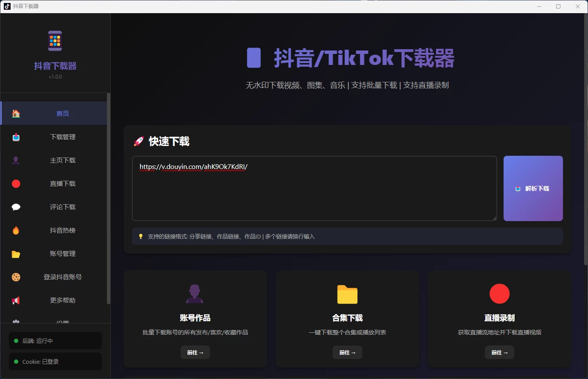The image size is (588, 379).
Task: Click 批量下载账号的所有发布/喜欢/收藏作品 description
Action: pos(195,332)
